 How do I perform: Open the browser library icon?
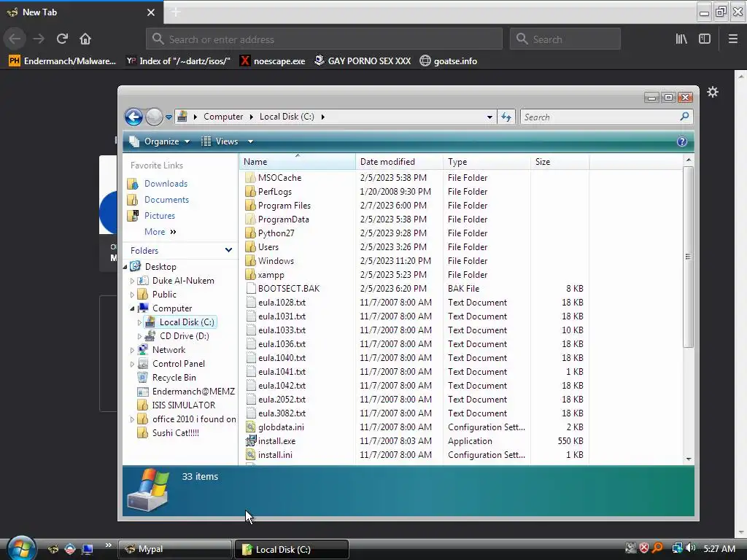681,39
